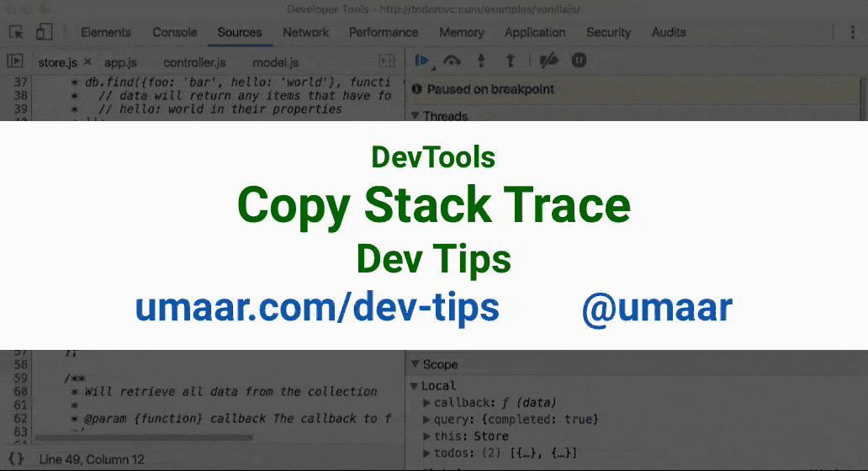Switch to the Network panel

(x=305, y=32)
